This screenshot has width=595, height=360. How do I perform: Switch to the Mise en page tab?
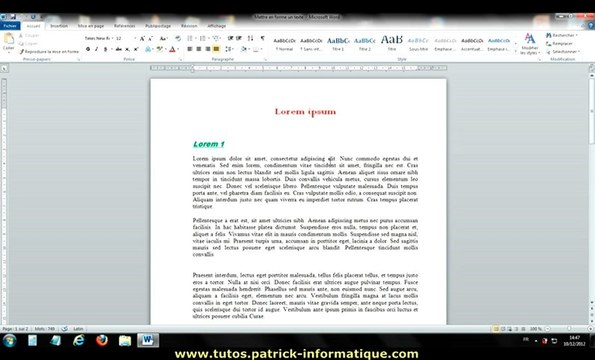(x=91, y=26)
